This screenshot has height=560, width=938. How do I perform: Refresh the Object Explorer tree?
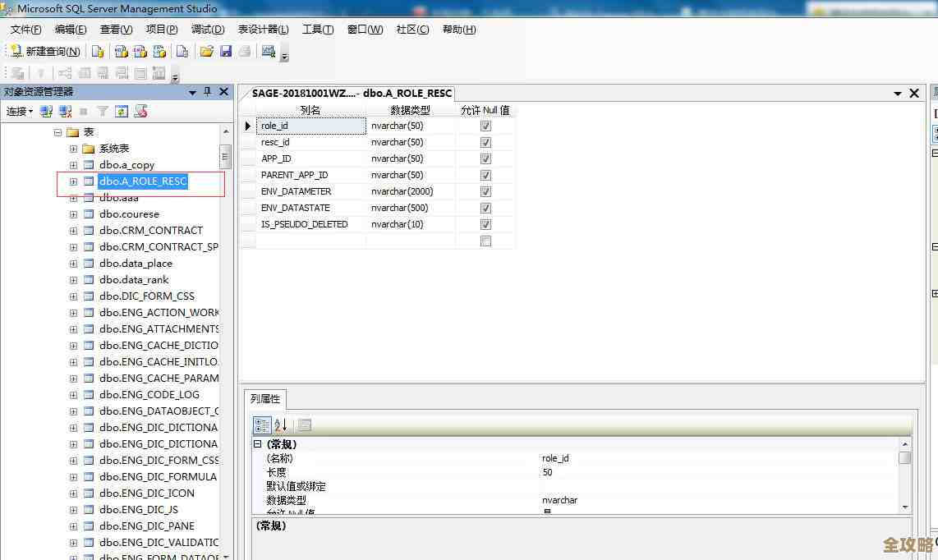click(122, 111)
